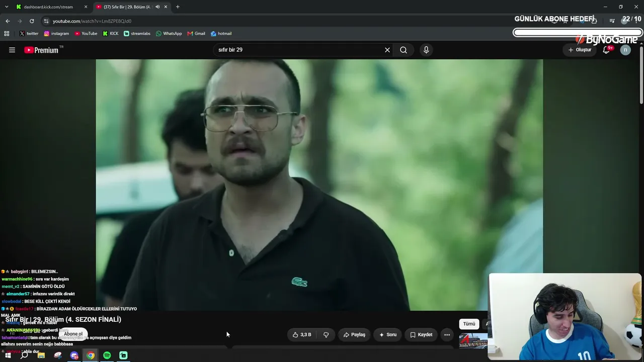Open Spotify from the taskbar
Screen dimensions: 644x362
click(x=107, y=355)
